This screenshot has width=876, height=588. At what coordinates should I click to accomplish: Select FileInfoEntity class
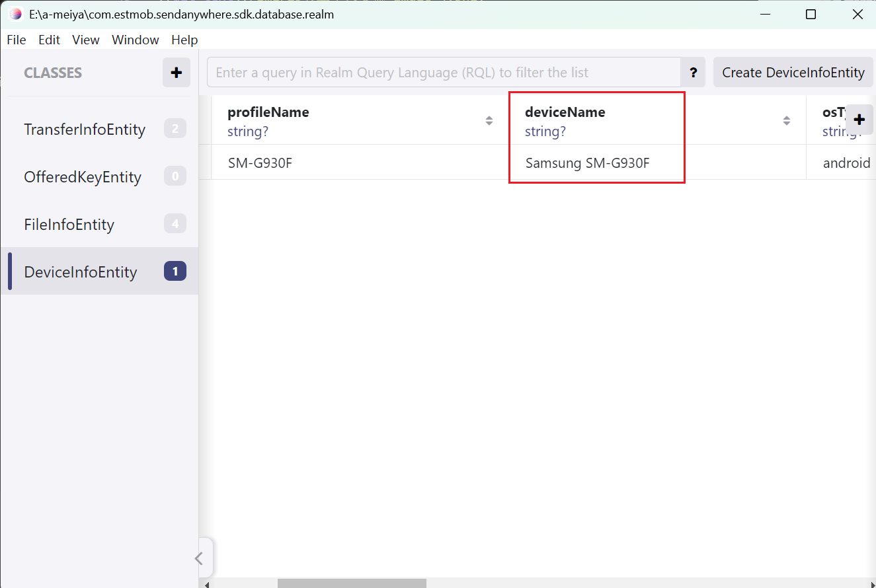click(69, 225)
